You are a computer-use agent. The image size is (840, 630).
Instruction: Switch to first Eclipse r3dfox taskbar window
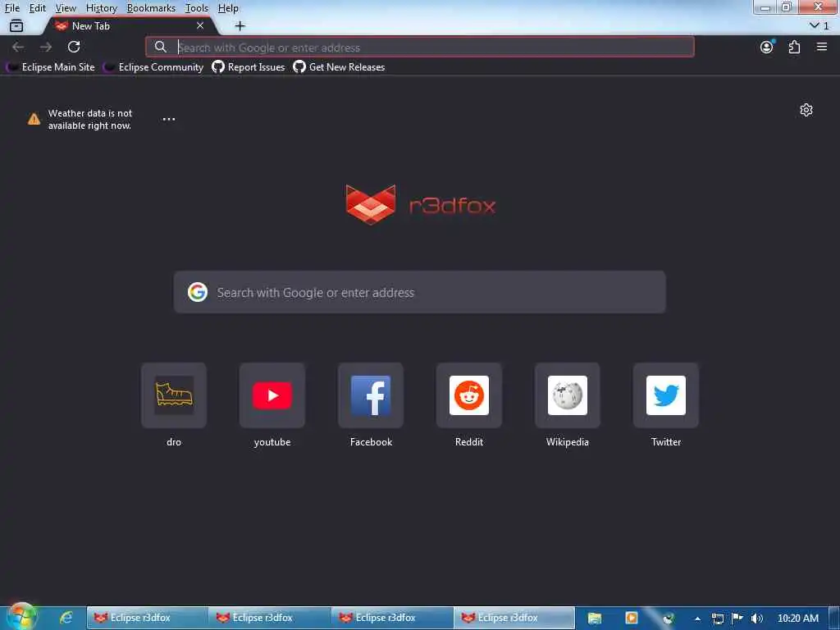[148, 618]
